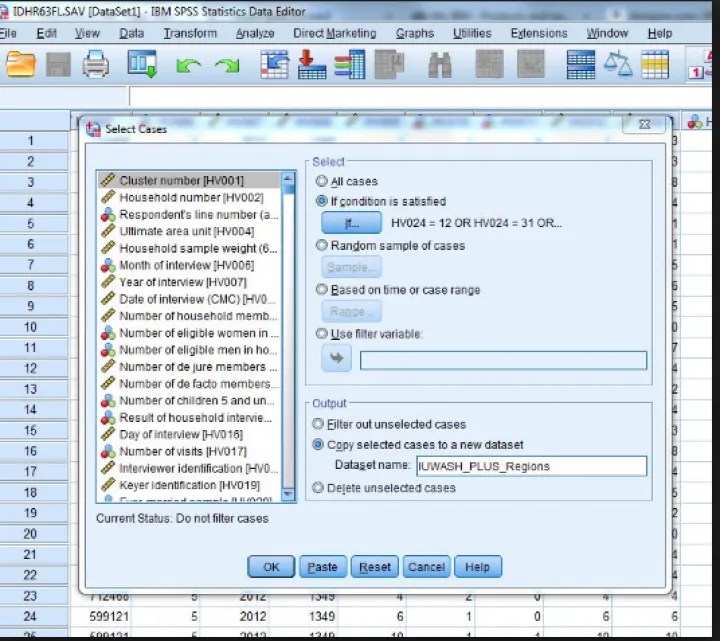Click the Recall recently used dialogs icon
720x641 pixels.
142,65
